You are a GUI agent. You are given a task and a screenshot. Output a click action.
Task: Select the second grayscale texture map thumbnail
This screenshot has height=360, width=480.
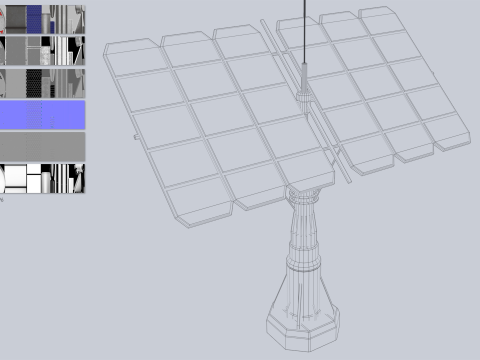[42, 51]
